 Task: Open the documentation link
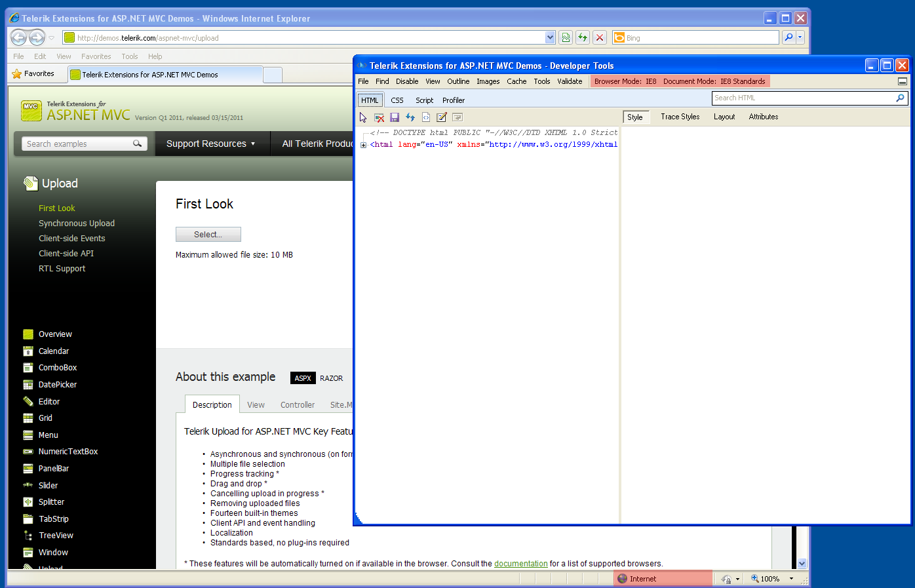click(521, 564)
